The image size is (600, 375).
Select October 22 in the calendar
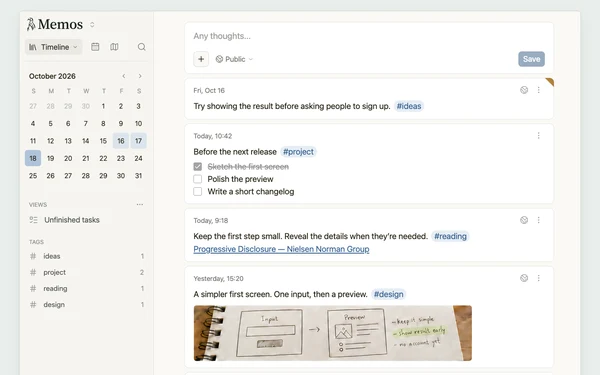(x=103, y=158)
